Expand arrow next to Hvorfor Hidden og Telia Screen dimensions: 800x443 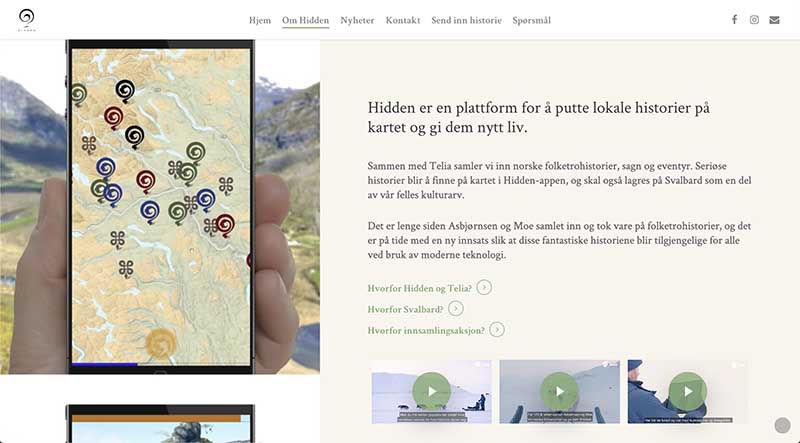pos(484,287)
